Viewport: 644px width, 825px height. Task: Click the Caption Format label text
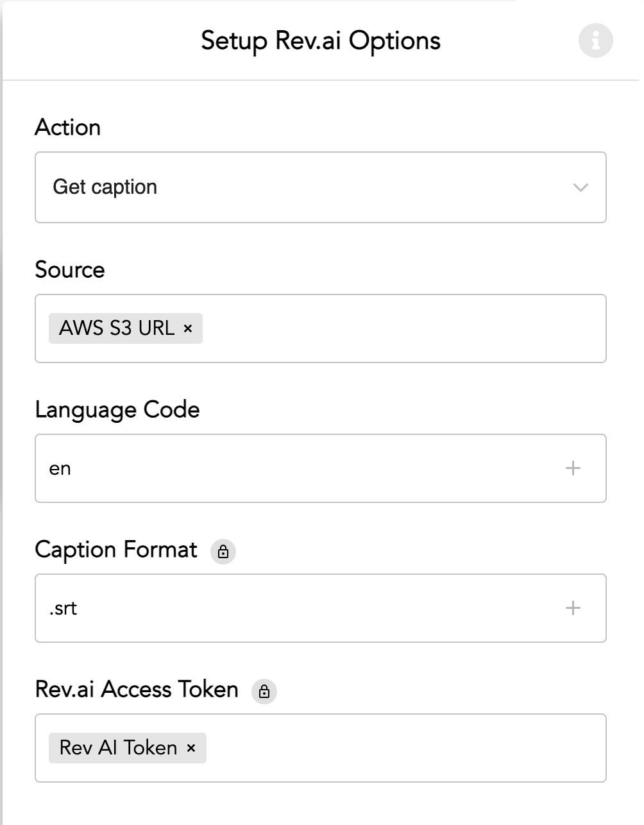tap(116, 550)
